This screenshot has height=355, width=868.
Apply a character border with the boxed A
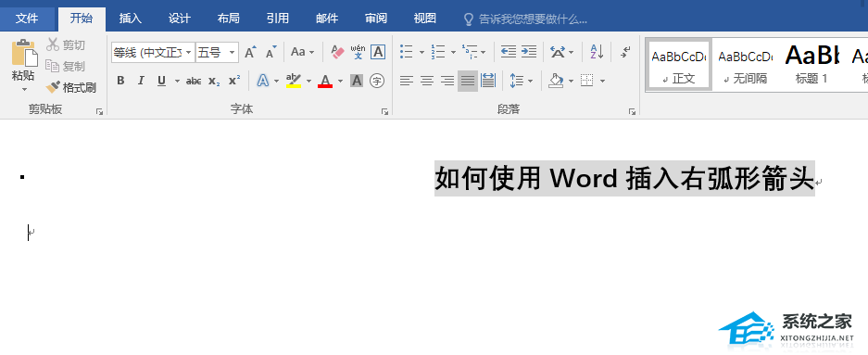point(378,52)
